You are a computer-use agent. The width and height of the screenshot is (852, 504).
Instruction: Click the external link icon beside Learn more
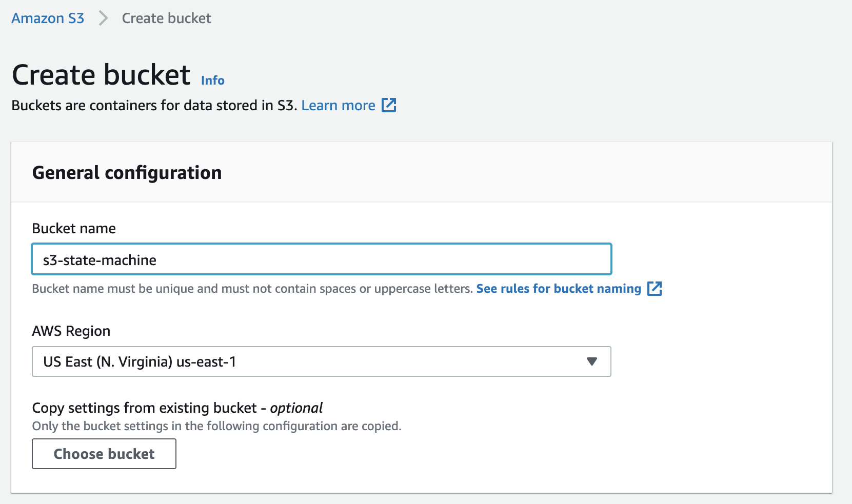[x=390, y=105]
